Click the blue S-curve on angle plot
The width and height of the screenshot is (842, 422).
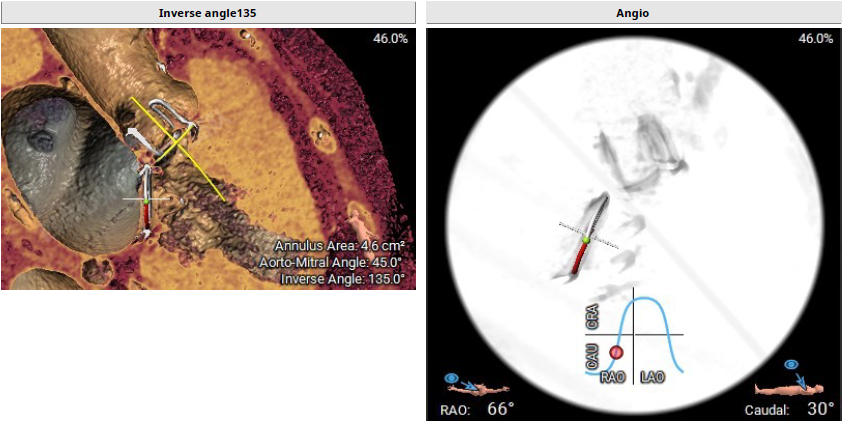634,336
